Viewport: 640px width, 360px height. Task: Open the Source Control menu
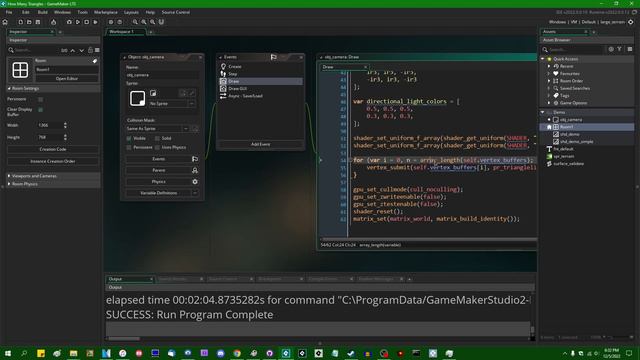[176, 12]
